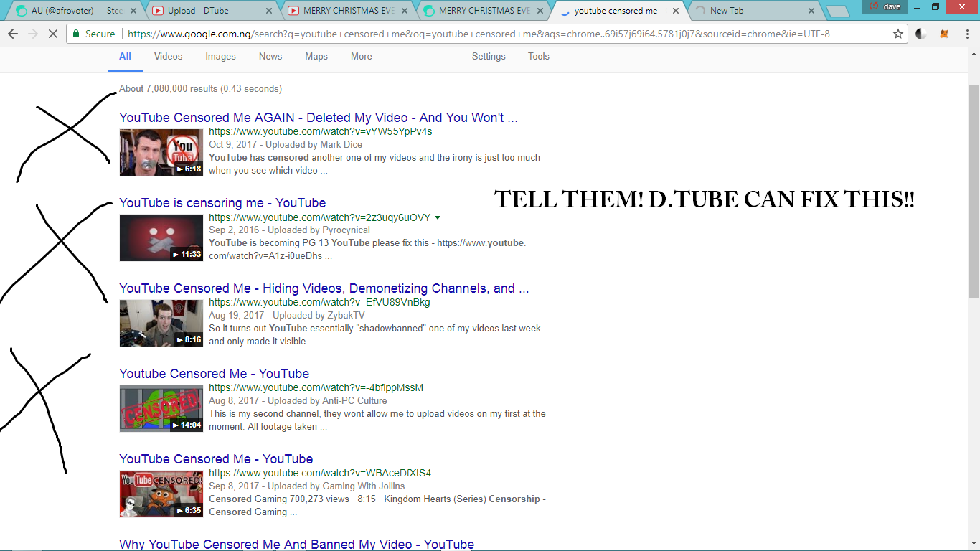Click the Secure padlock icon
Screen dimensions: 980x551
(x=76, y=34)
